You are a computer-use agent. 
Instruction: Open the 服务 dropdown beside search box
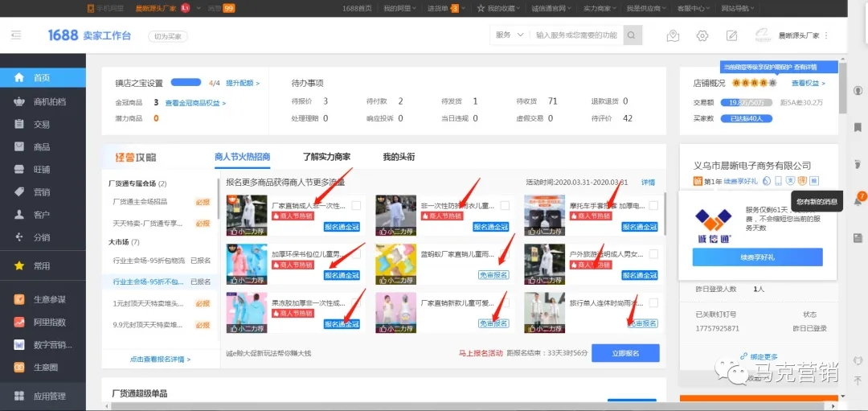[510, 35]
